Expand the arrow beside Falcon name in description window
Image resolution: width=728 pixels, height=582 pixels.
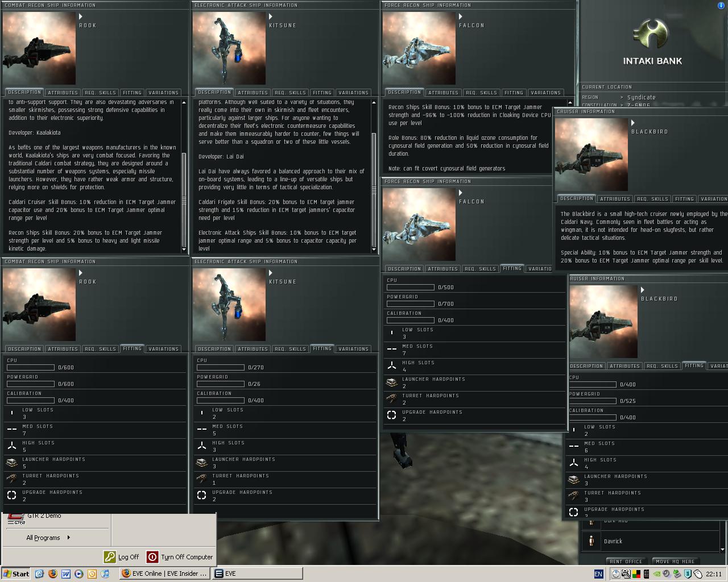(461, 16)
